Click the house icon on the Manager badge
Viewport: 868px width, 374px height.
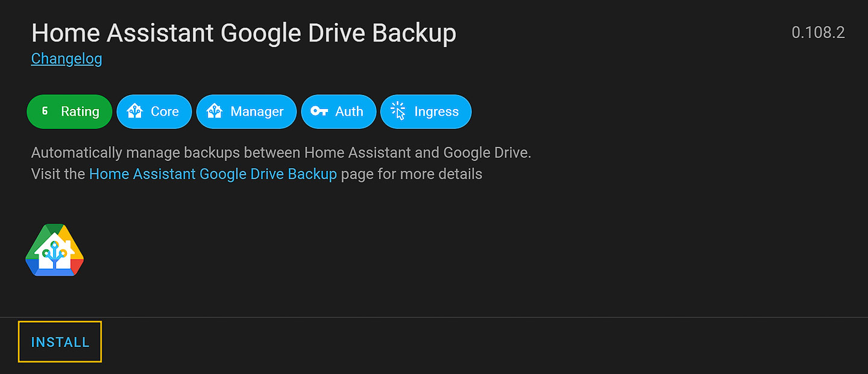[x=215, y=111]
